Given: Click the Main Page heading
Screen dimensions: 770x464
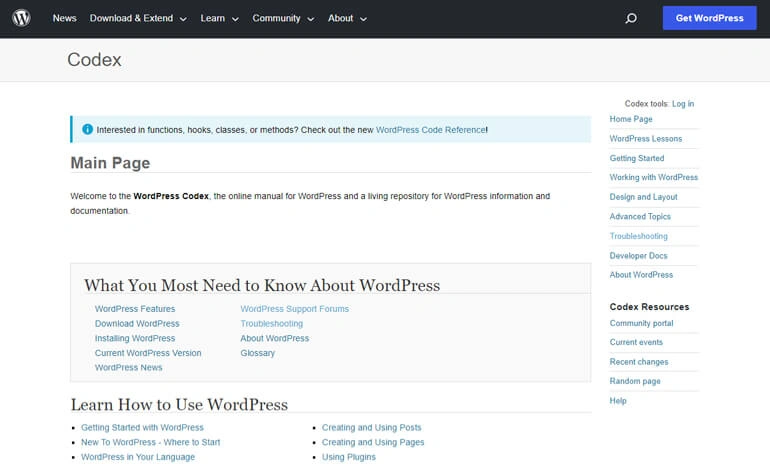Looking at the screenshot, I should coord(110,163).
